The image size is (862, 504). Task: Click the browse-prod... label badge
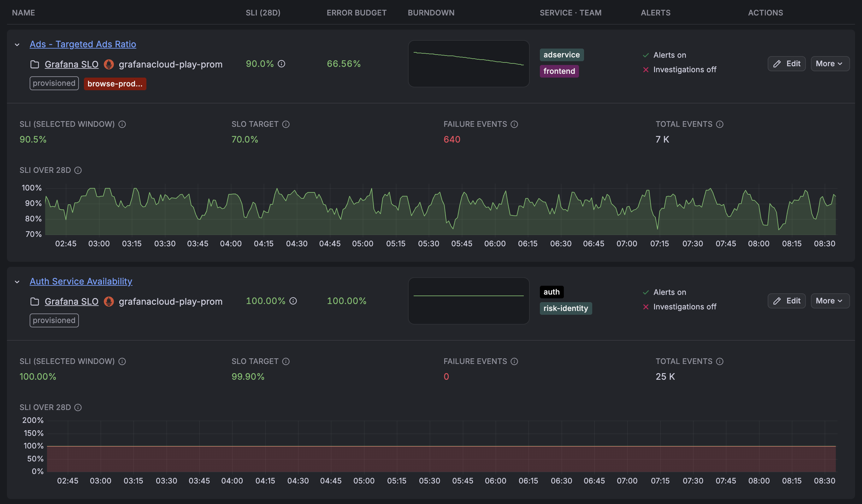(115, 84)
